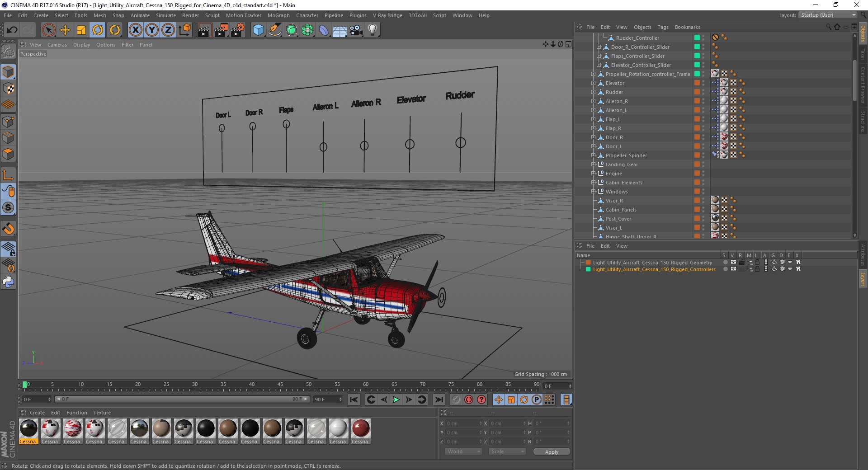Open the World coordinate dropdown

click(463, 451)
